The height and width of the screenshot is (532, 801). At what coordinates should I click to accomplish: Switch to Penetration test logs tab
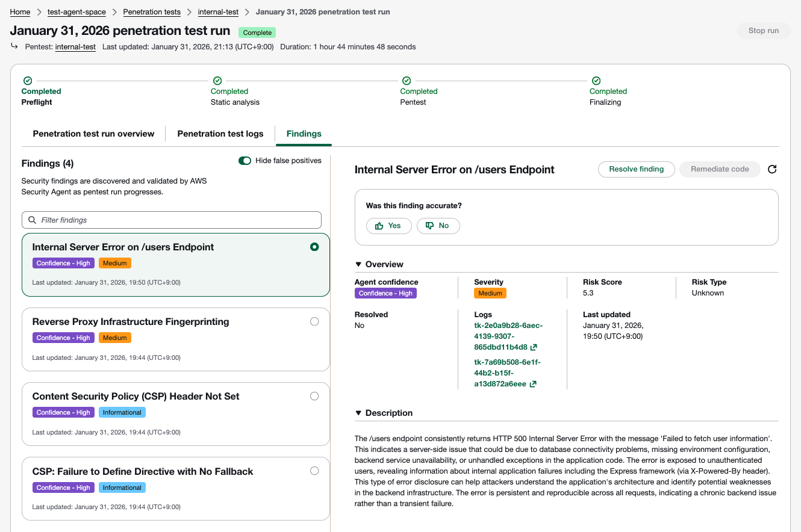click(220, 134)
